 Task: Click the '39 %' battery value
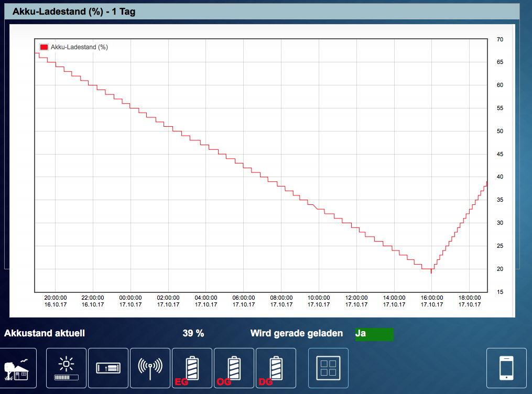tap(193, 333)
